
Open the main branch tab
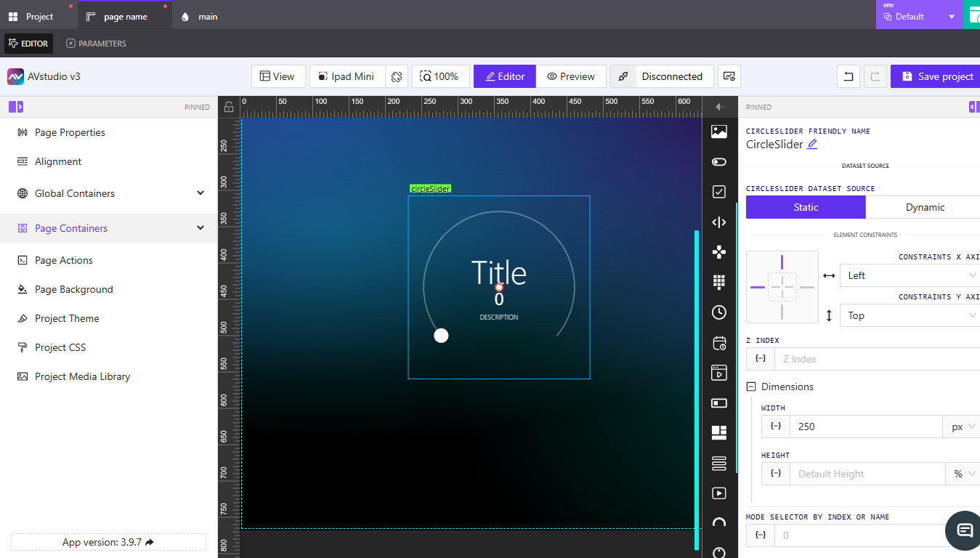pos(198,15)
